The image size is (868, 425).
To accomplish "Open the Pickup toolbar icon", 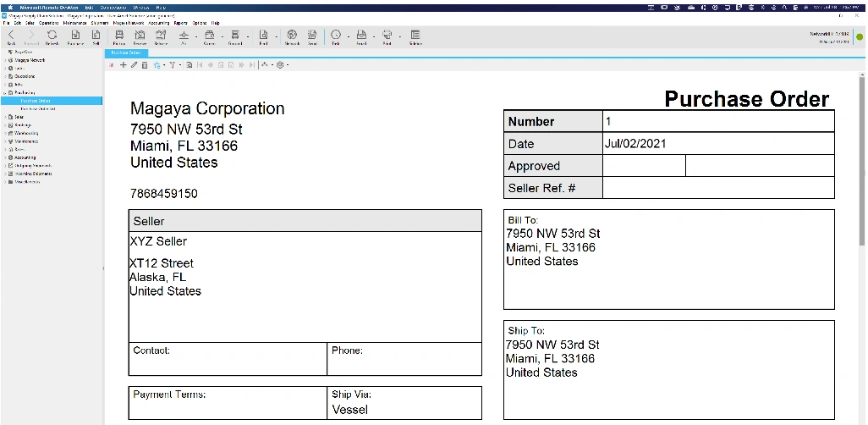I will 119,36.
